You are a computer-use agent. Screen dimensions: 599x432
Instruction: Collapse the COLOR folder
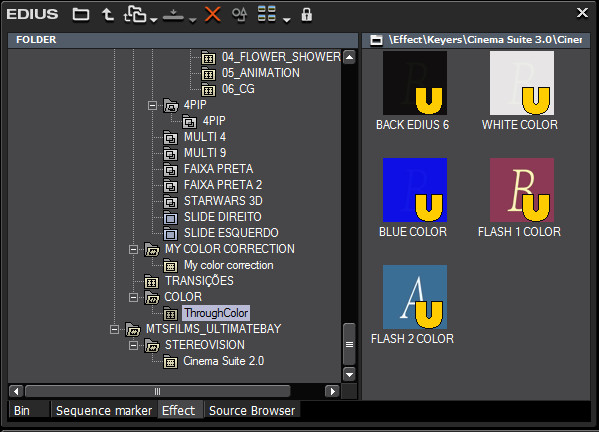click(133, 298)
